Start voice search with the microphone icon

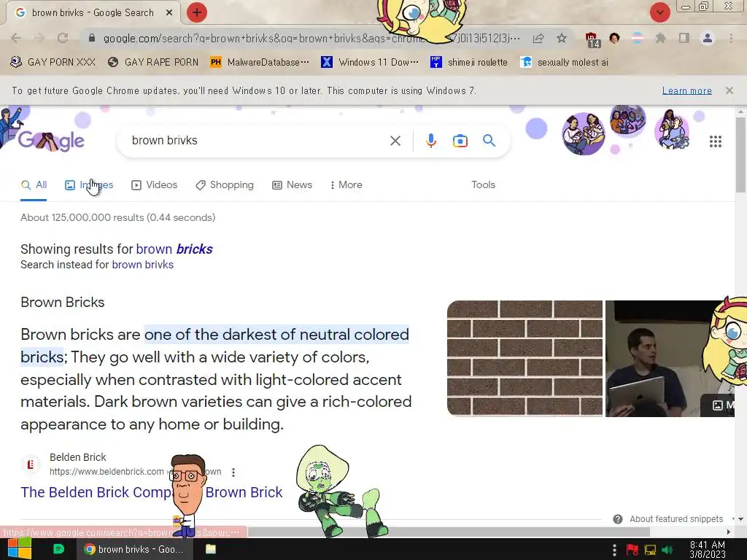coord(430,141)
